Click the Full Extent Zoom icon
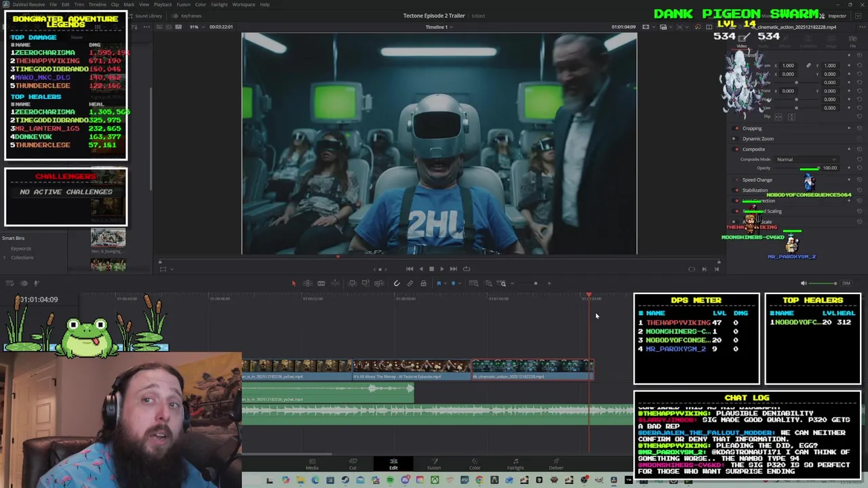 point(474,283)
